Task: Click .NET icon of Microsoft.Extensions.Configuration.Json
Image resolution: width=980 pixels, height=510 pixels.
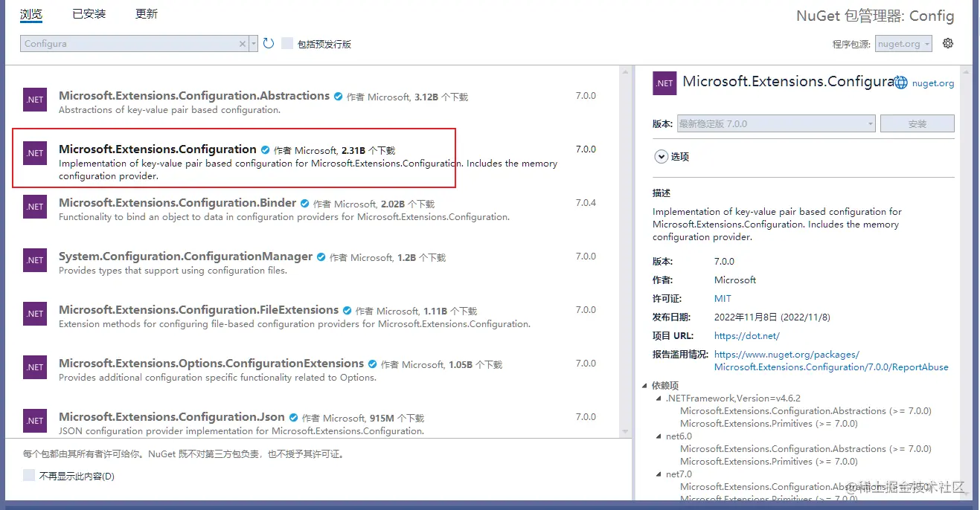Action: tap(35, 421)
